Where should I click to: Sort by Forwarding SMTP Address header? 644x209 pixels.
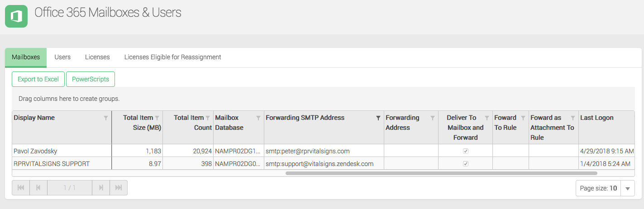pos(305,118)
